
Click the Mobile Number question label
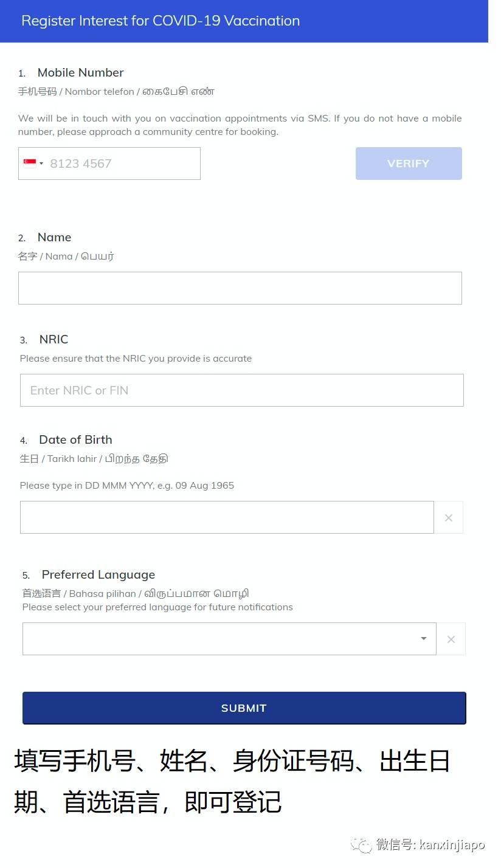pyautogui.click(x=80, y=72)
